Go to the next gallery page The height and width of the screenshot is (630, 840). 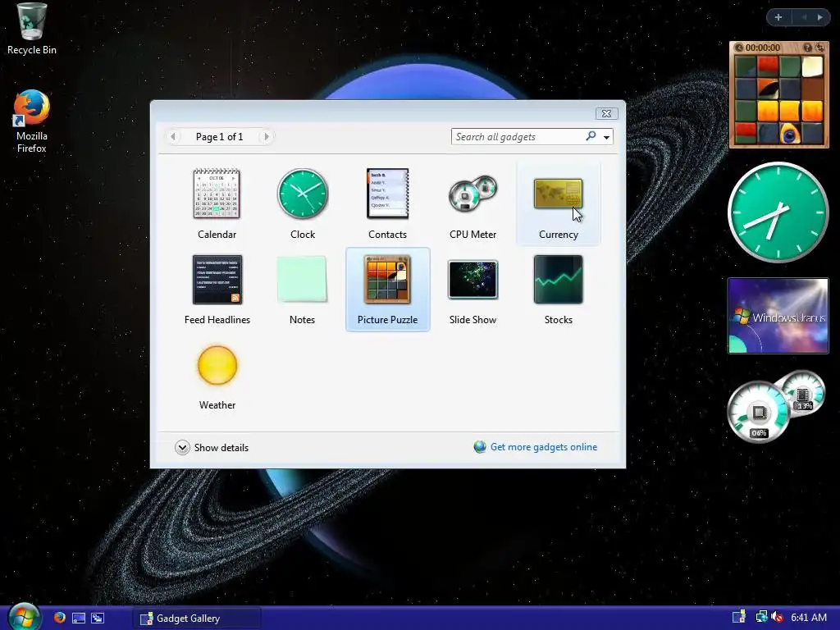click(267, 137)
